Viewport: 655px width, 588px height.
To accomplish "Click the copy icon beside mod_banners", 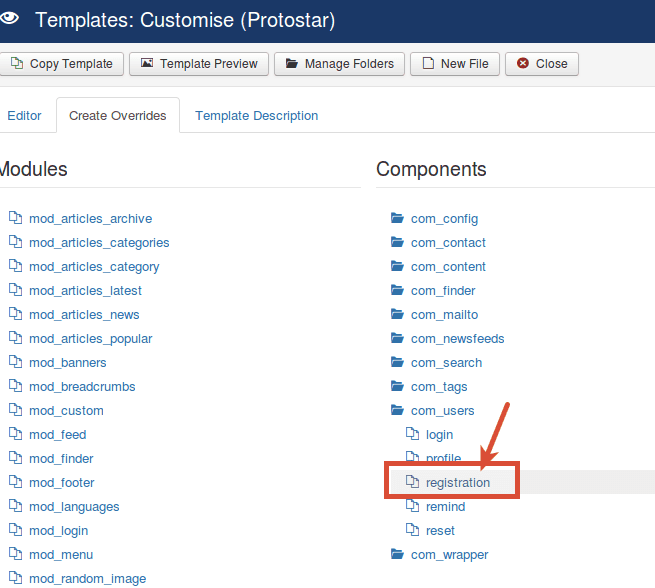I will (x=16, y=362).
